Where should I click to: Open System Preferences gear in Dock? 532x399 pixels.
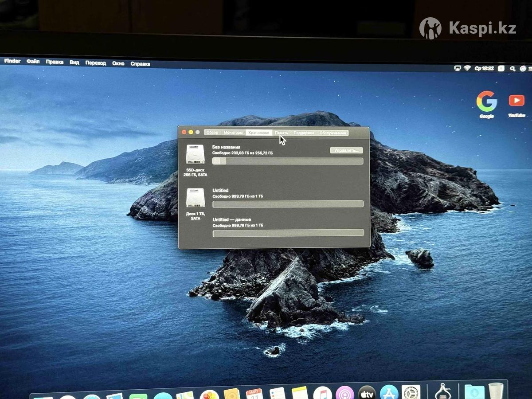click(411, 393)
